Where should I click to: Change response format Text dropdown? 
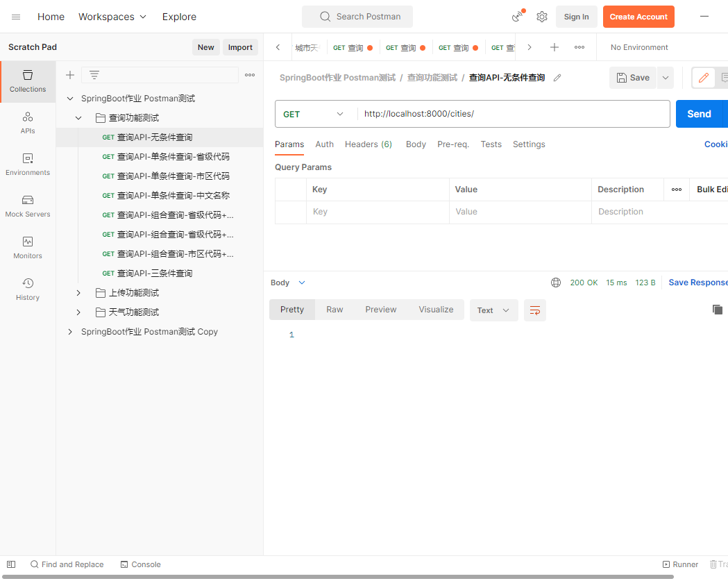[493, 310]
